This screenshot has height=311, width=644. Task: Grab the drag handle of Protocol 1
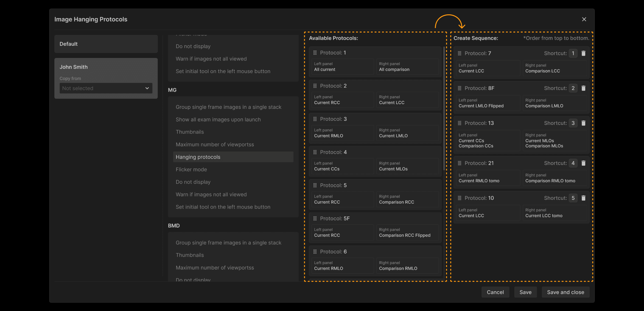[315, 53]
